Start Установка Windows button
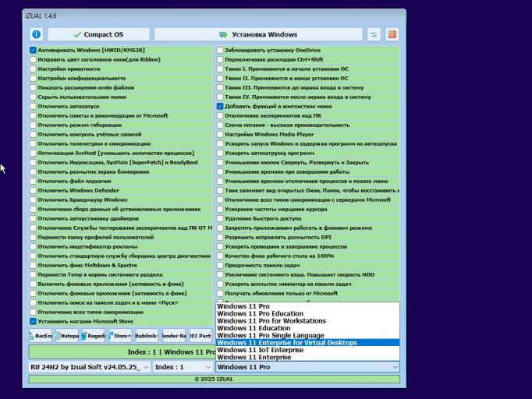This screenshot has width=532, height=399. (258, 34)
